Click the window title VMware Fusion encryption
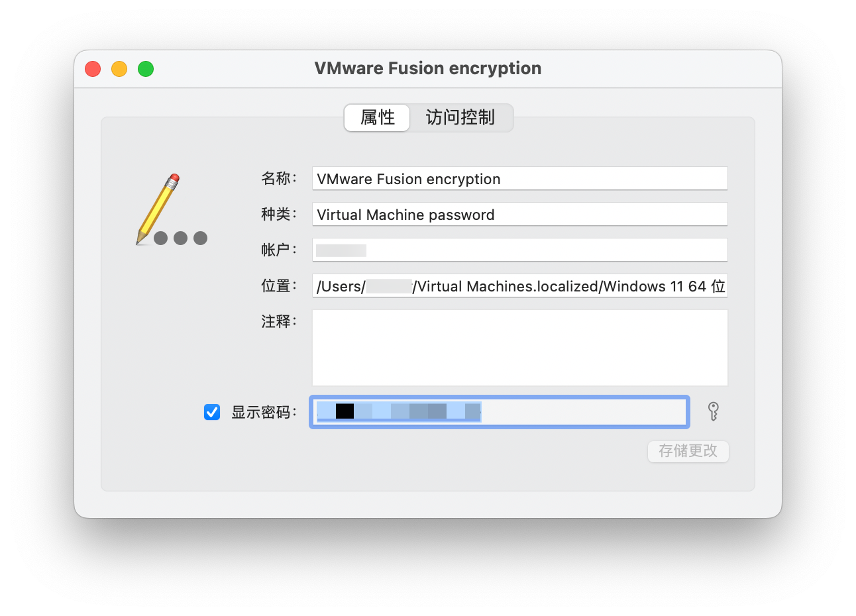 tap(427, 69)
